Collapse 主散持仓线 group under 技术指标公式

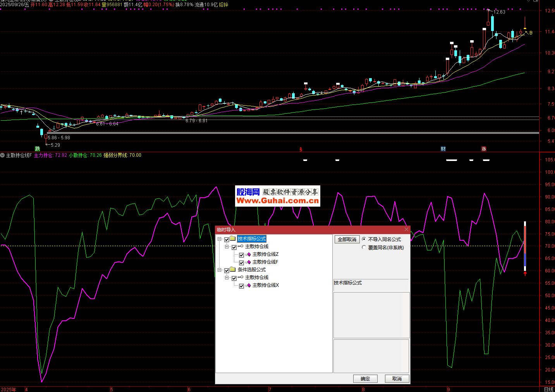pos(227,247)
